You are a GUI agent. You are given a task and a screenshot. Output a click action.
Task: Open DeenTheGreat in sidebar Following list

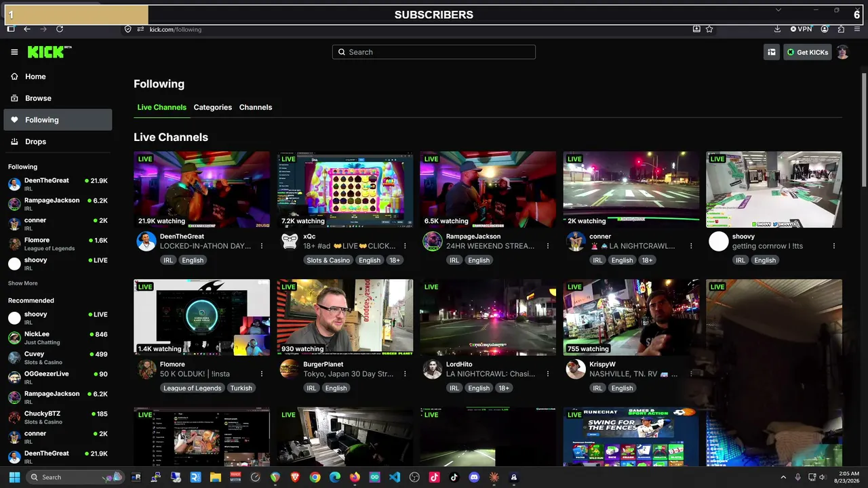pos(58,184)
